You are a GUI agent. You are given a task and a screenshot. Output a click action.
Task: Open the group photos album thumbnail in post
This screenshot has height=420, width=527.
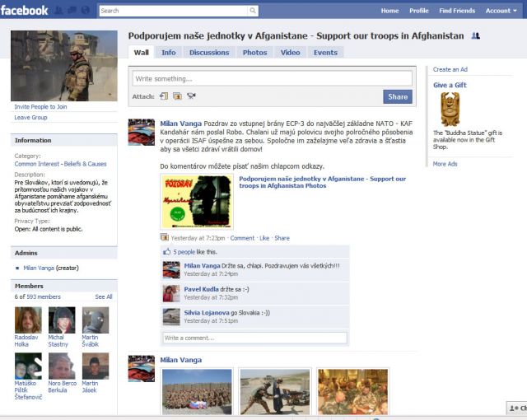(197, 201)
